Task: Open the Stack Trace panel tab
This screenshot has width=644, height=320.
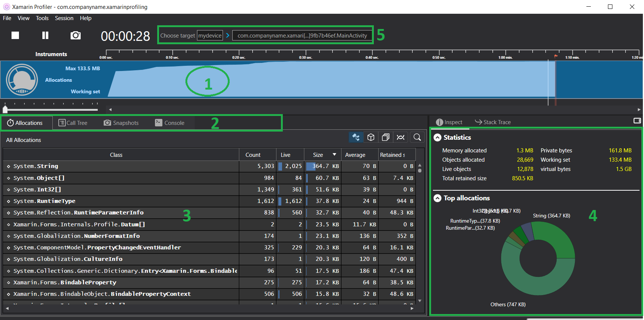Action: 493,122
